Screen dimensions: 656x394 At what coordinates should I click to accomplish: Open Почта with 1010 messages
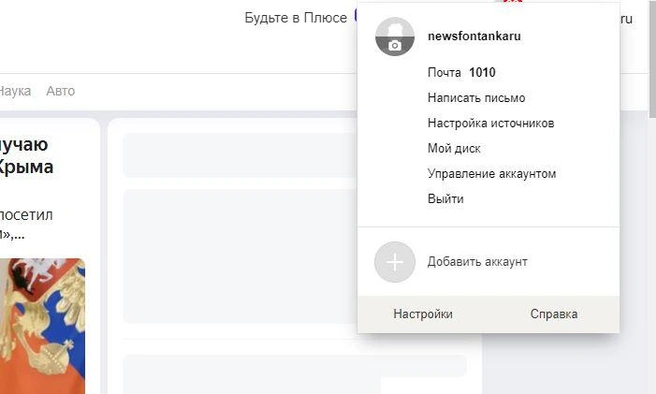click(461, 73)
